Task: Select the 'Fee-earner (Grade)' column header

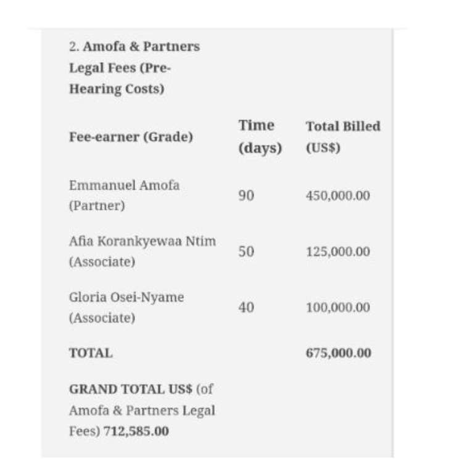Action: pyautogui.click(x=131, y=137)
